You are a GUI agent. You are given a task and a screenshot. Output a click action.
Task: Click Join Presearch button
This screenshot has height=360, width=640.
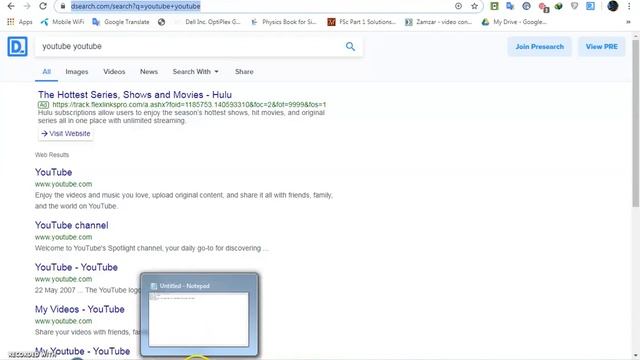540,47
